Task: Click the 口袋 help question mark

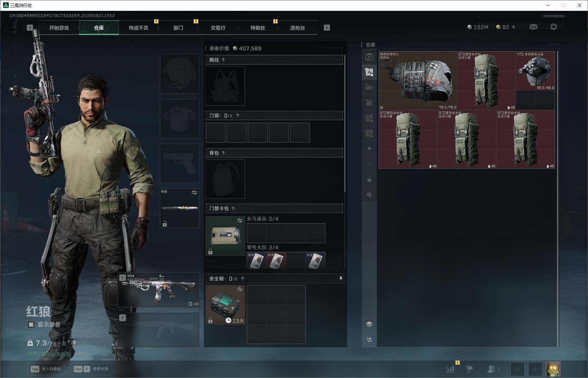Action: pos(238,116)
